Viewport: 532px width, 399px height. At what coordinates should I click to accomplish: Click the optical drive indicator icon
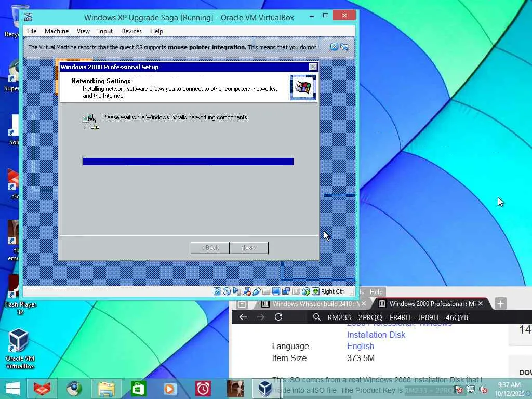pos(227,291)
